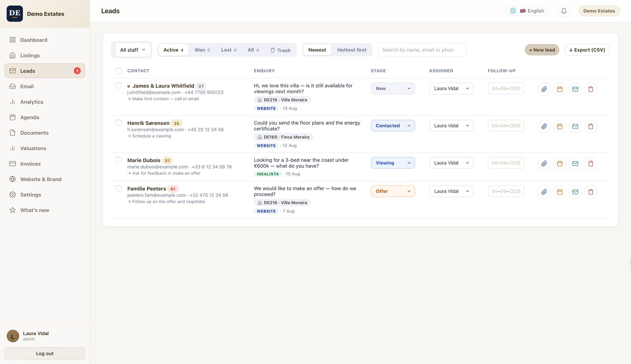Screen dimensions: 631x364
Task: Switch sorting to Hottest first
Action: point(352,50)
